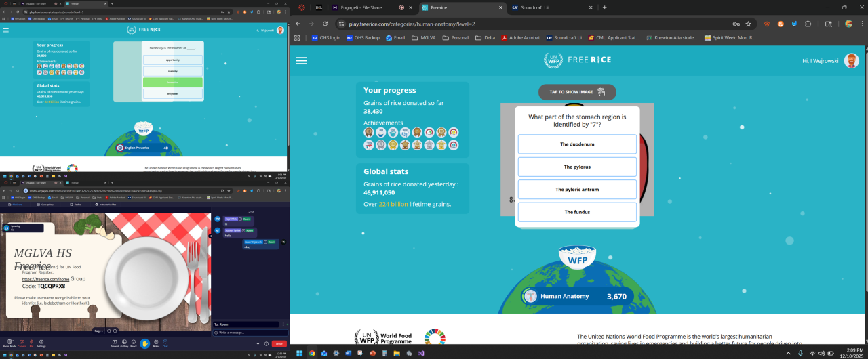Open Instructor's video tab in Engageli
The height and width of the screenshot is (359, 868).
pyautogui.click(x=105, y=204)
